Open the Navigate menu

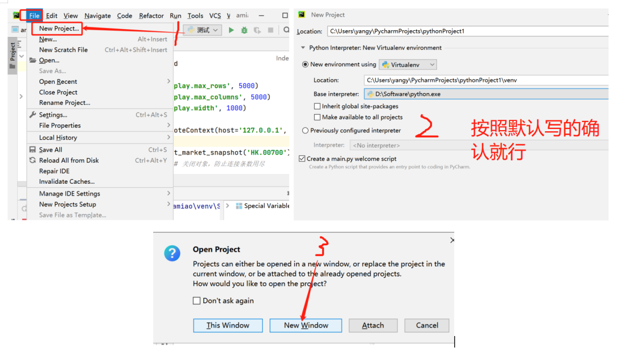coord(98,16)
